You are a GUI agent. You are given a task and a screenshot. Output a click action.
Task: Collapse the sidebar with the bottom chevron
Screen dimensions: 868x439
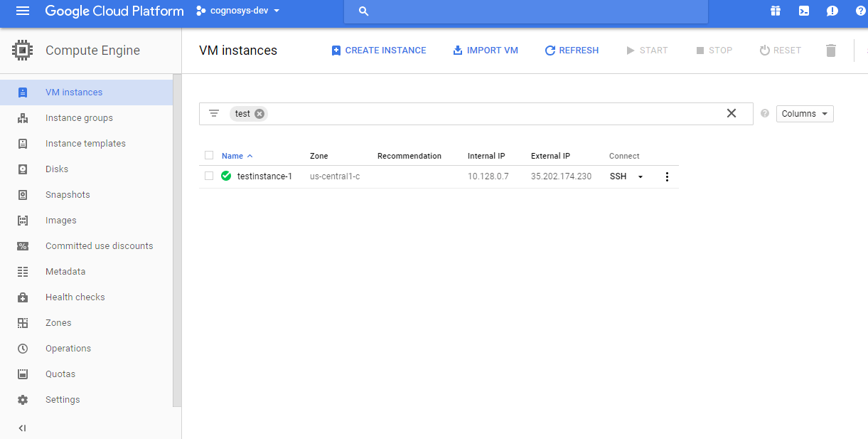click(x=22, y=428)
